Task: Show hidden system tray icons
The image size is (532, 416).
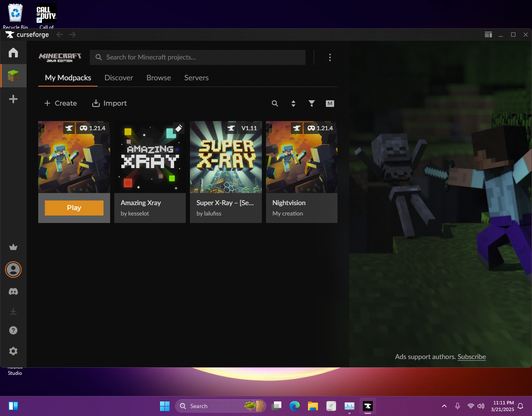Action: [x=444, y=406]
